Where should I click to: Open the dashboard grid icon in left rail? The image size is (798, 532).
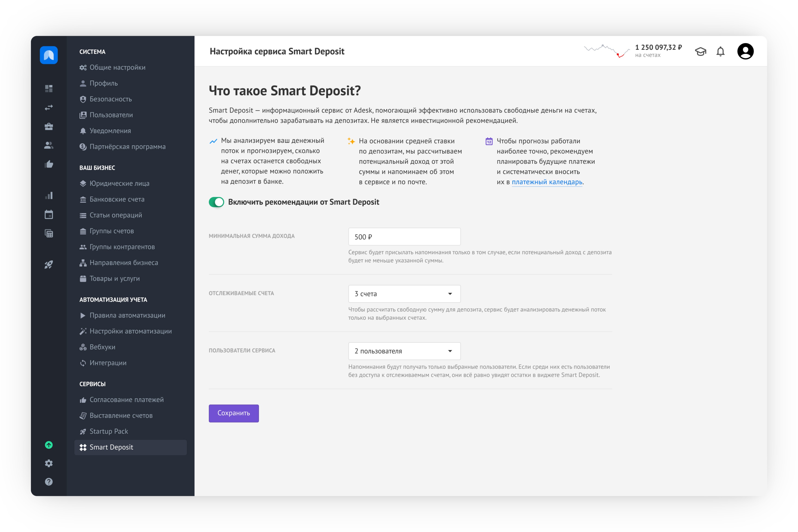point(49,88)
